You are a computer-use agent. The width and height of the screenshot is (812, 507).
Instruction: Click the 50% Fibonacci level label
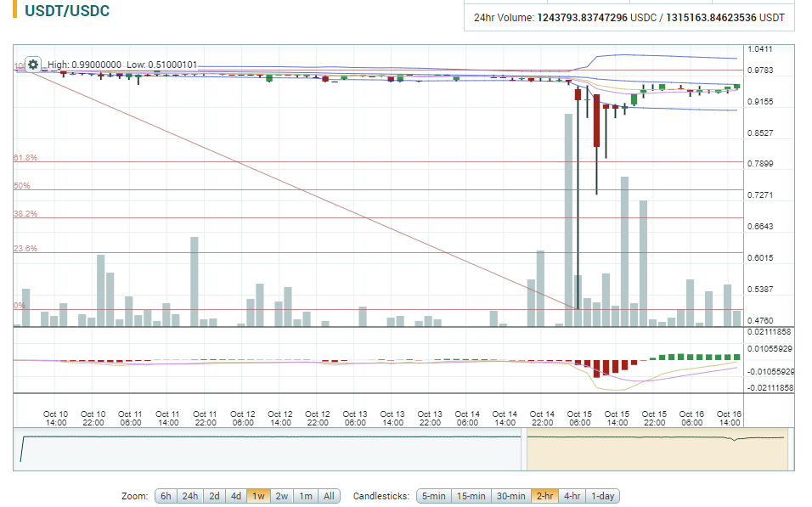tap(22, 186)
